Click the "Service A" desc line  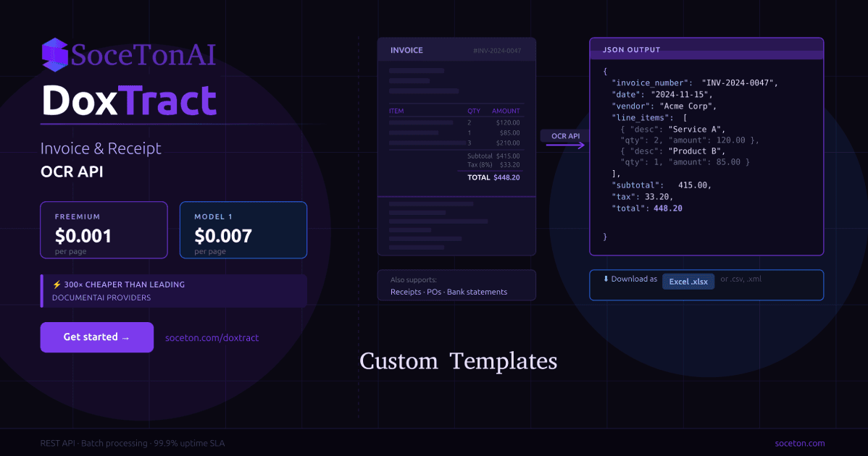pos(672,130)
